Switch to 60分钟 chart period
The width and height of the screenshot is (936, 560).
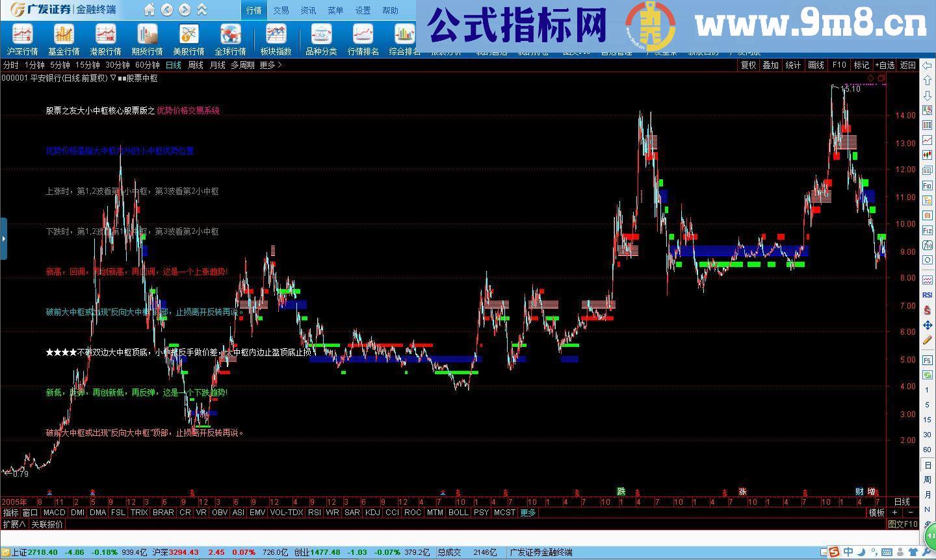(x=148, y=65)
